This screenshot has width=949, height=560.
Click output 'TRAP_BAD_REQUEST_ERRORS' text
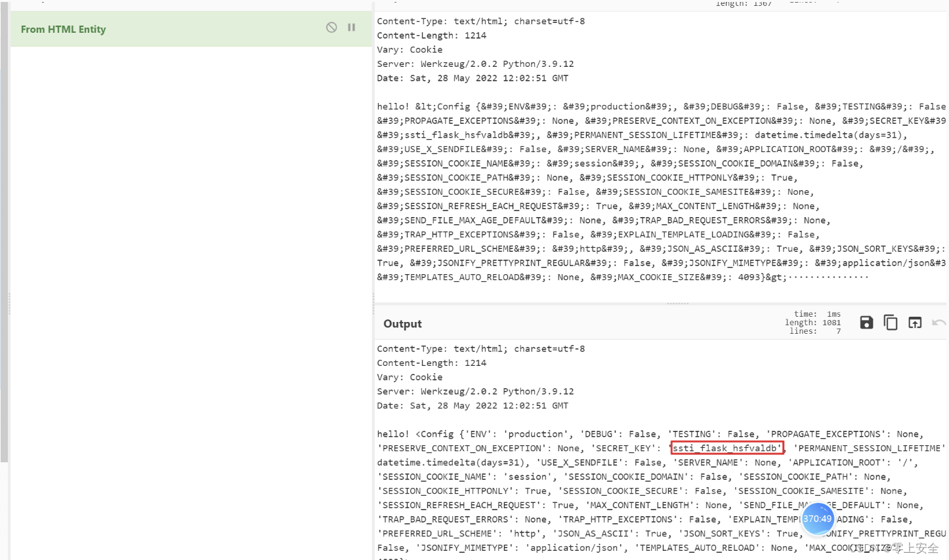click(446, 520)
